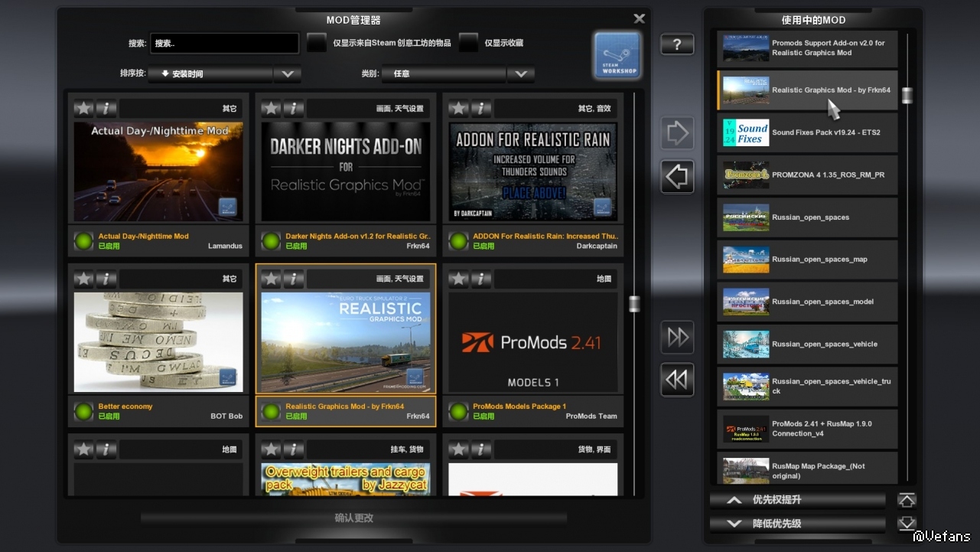
Task: Select Russian_open_spaces_map in active list
Action: 807,260
